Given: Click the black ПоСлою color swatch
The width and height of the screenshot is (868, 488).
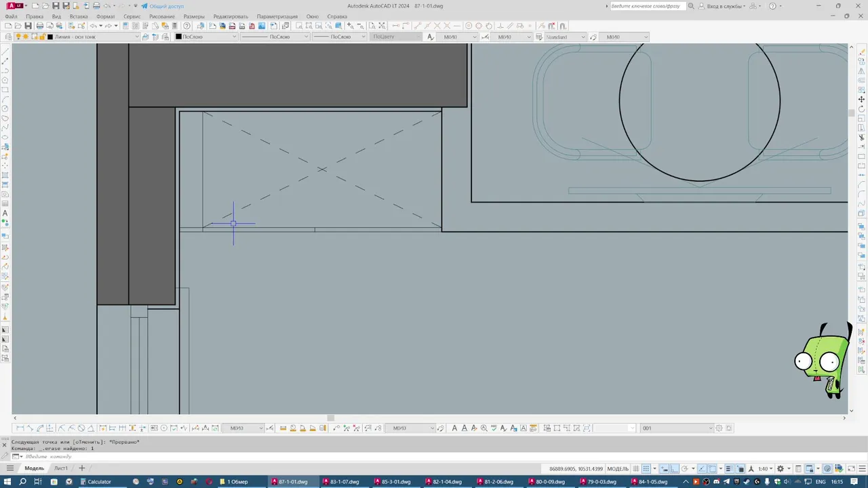Looking at the screenshot, I should tap(178, 37).
